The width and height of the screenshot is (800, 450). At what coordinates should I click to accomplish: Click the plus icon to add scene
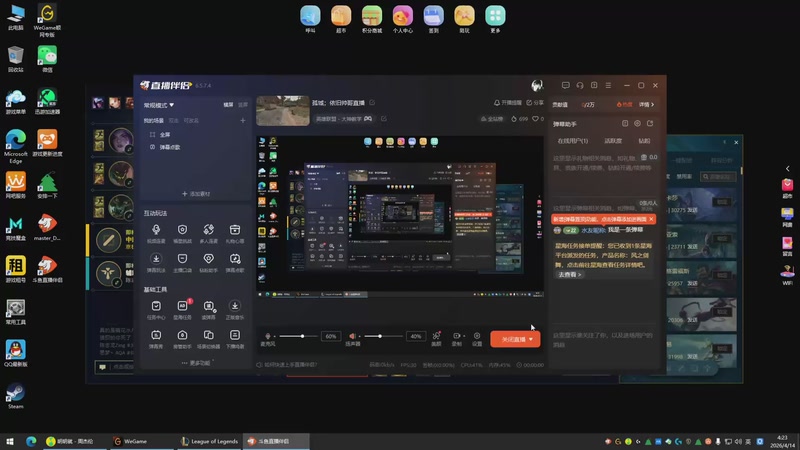coord(243,121)
